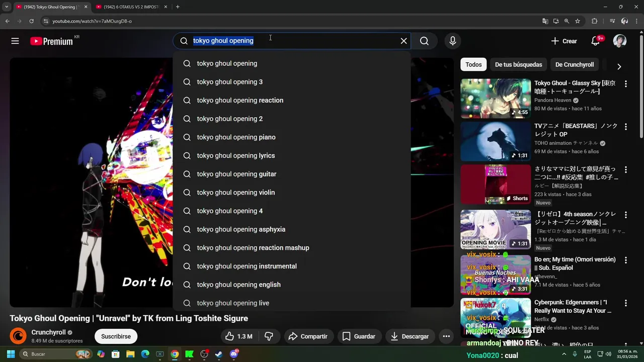Choose suggestion tokyo ghoul opening asphyxia

tap(292, 229)
